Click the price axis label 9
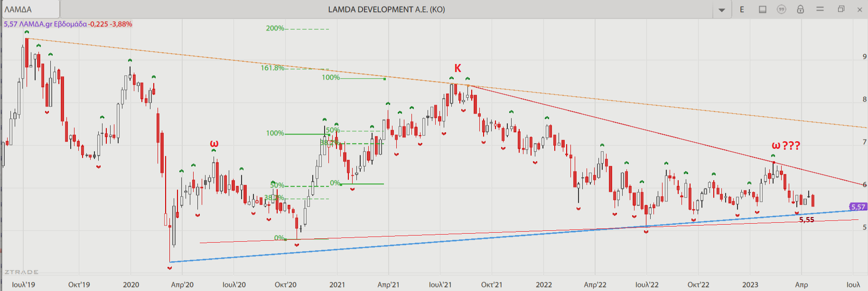Viewport: 868px width, 291px height. click(x=865, y=57)
